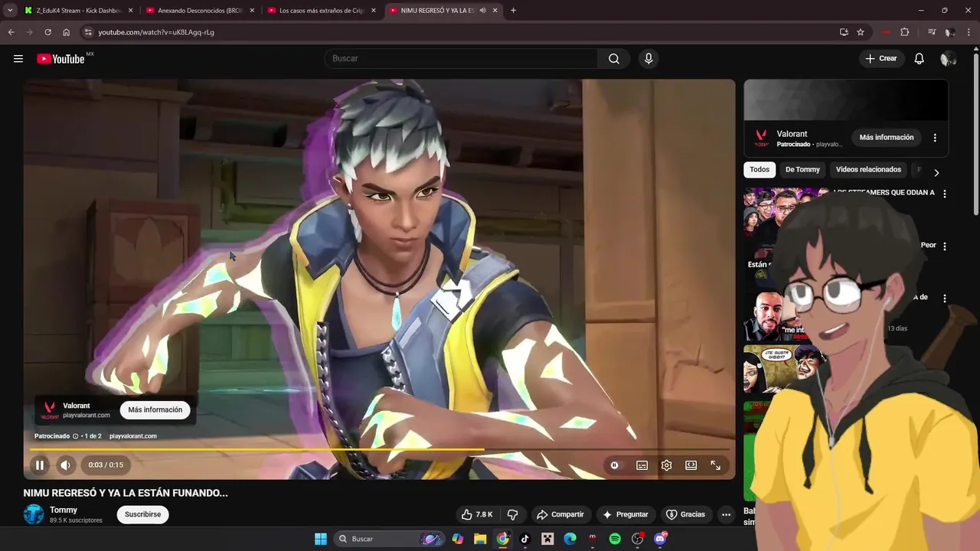Open browser extensions puzzle icon
980x551 pixels.
905,32
